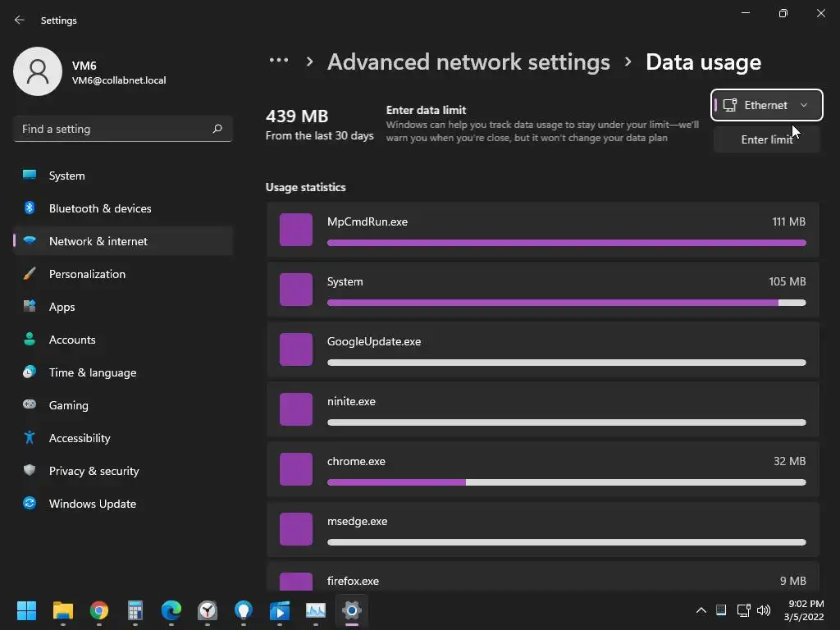Click the Gaming controller icon

[30, 405]
